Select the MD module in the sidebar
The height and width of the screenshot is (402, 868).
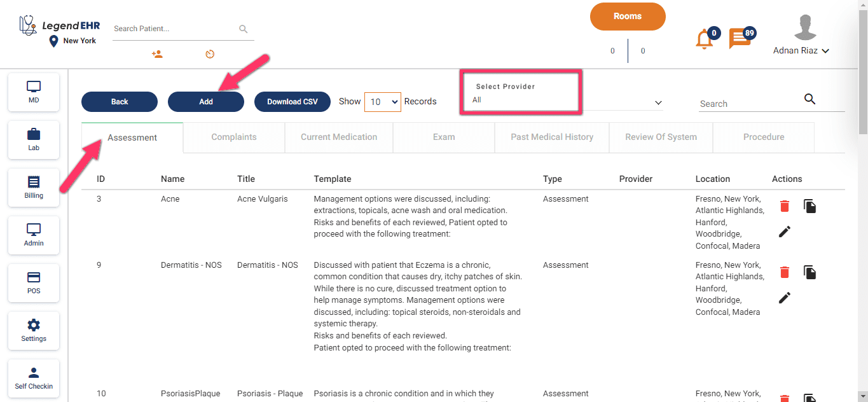tap(33, 91)
